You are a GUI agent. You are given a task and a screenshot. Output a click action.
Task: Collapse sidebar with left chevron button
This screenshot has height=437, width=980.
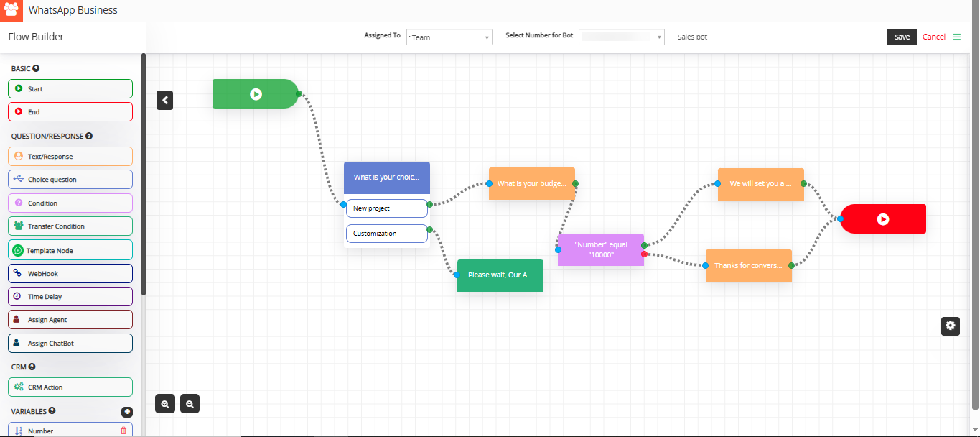tap(165, 101)
